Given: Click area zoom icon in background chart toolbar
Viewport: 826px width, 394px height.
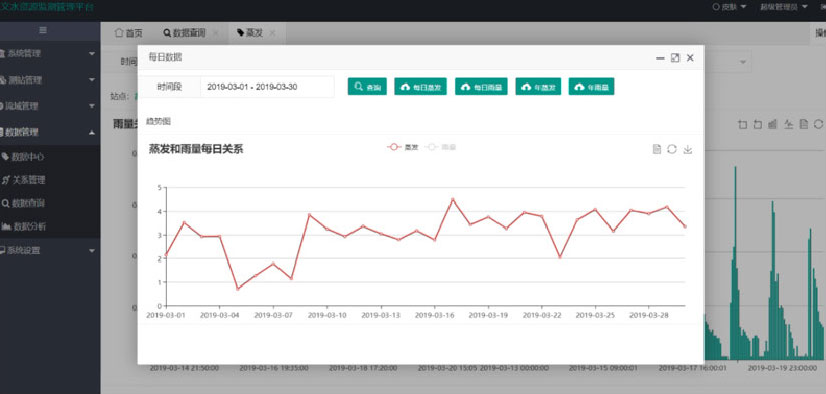Looking at the screenshot, I should (x=743, y=124).
